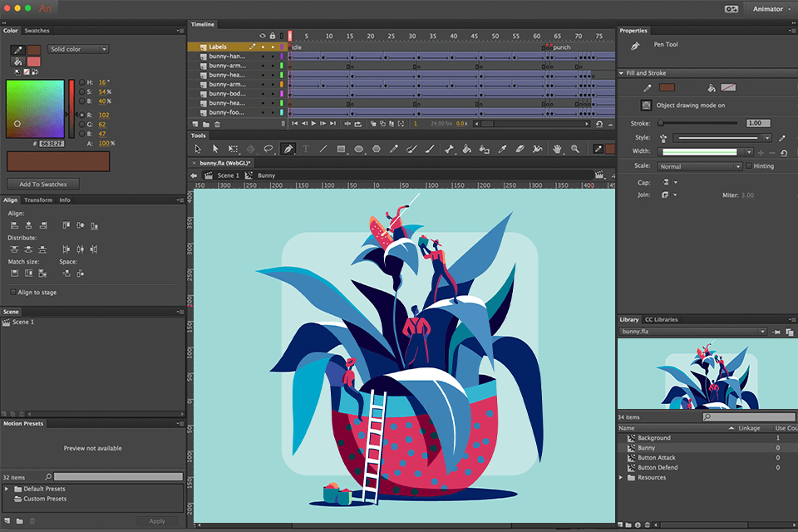Switch to the Swatches tab
This screenshot has width=798, height=532.
click(x=37, y=31)
